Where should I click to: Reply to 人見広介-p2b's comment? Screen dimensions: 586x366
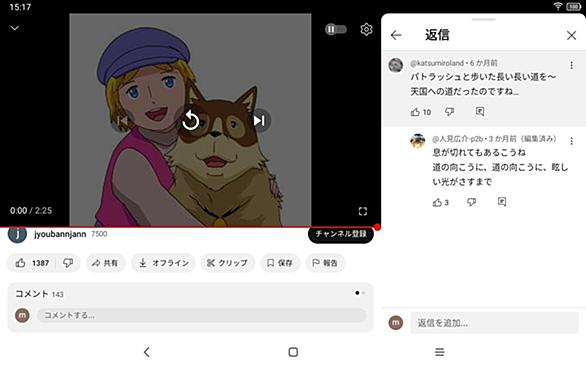(502, 202)
